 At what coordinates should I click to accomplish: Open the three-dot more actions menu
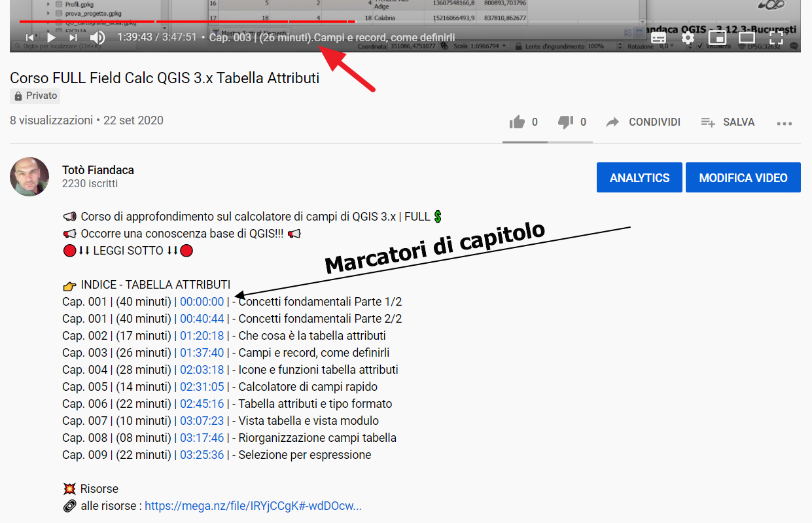(785, 123)
